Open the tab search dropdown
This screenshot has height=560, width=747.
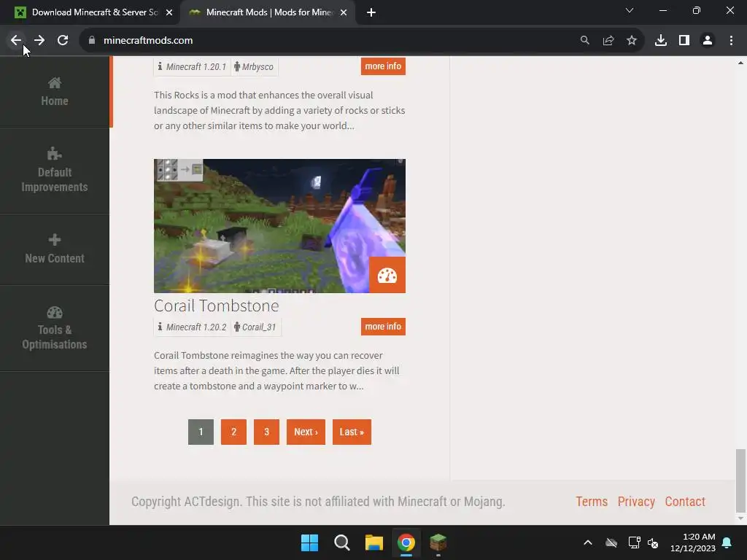coord(630,10)
